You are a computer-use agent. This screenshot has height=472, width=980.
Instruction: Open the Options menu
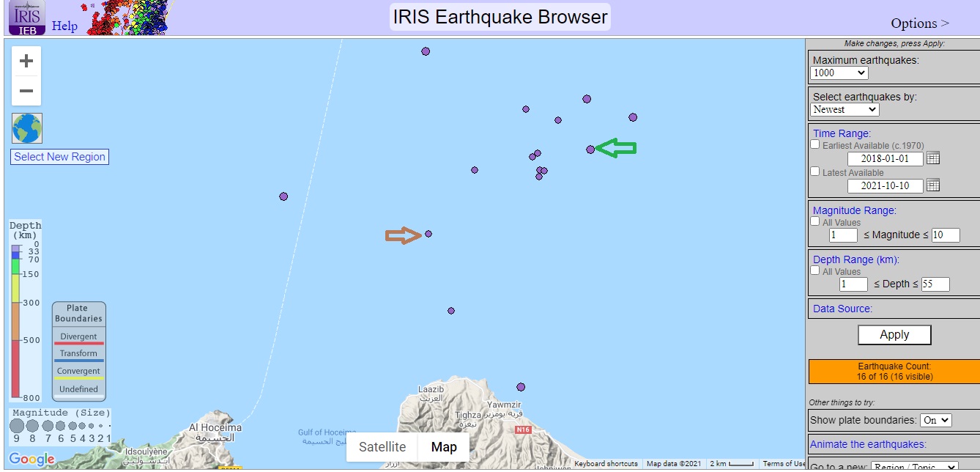point(920,23)
